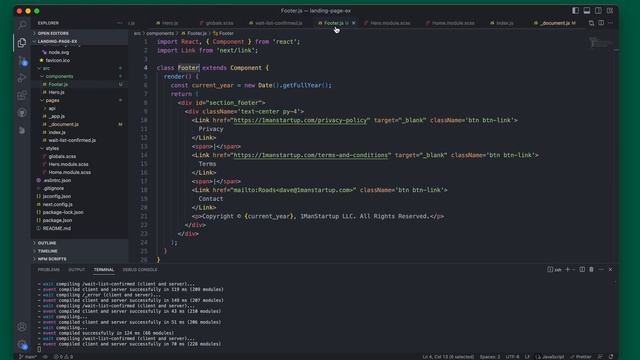640x360 pixels.
Task: Split the terminal pane
Action: click(582, 269)
